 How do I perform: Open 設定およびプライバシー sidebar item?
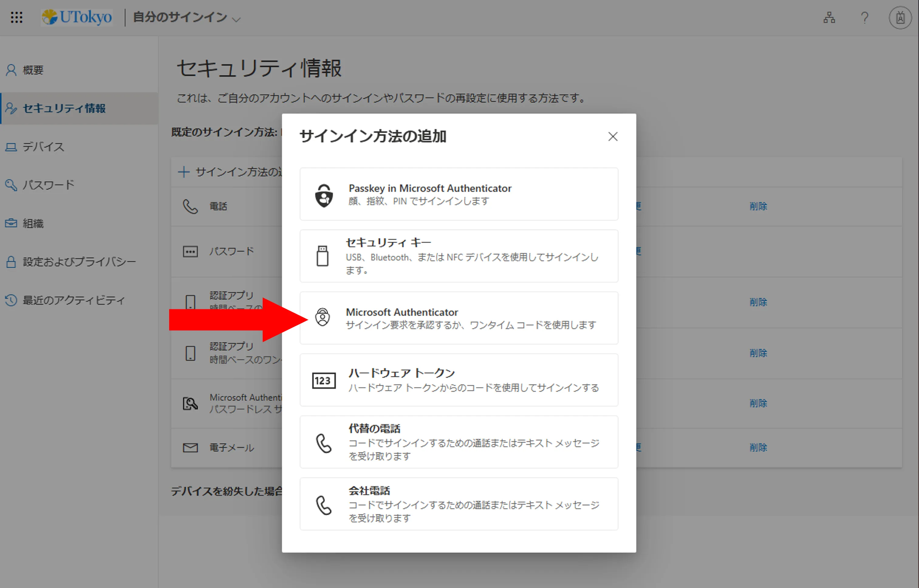click(79, 262)
